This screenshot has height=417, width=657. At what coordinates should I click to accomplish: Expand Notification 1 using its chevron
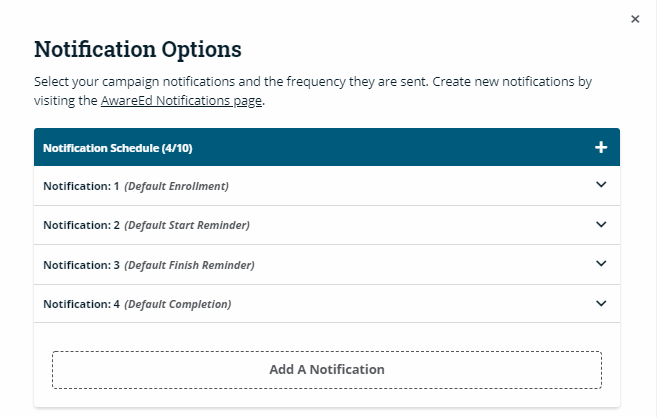pyautogui.click(x=601, y=185)
